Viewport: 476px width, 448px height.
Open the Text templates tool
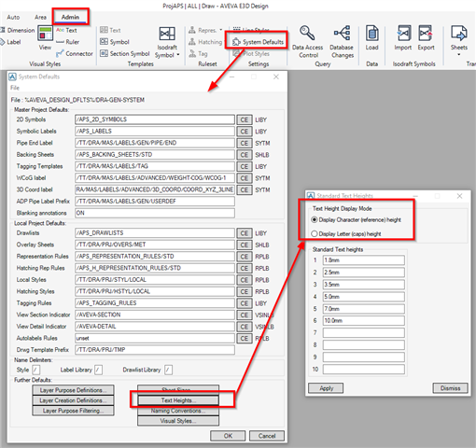coord(110,30)
